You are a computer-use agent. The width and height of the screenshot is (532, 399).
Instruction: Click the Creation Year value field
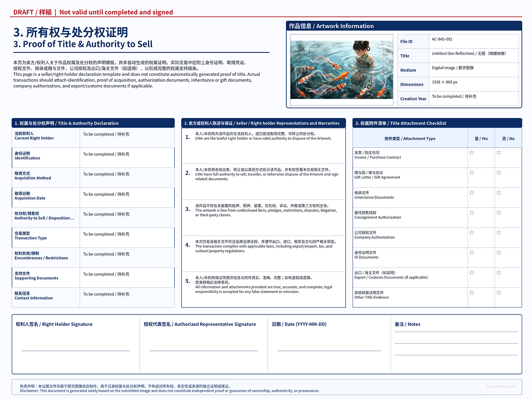pos(474,99)
